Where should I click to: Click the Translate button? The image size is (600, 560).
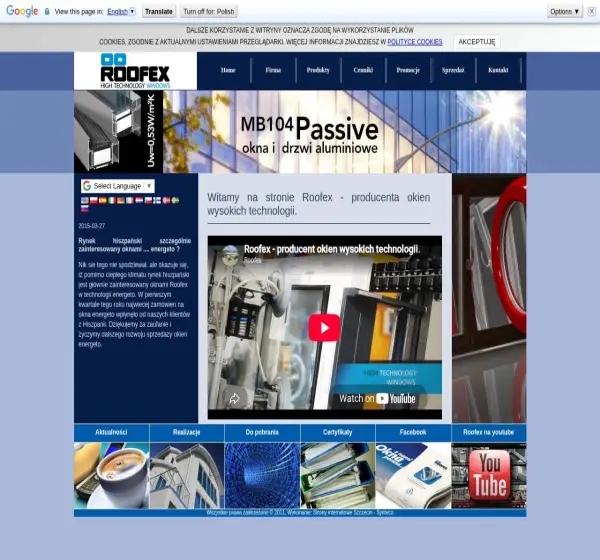159,11
